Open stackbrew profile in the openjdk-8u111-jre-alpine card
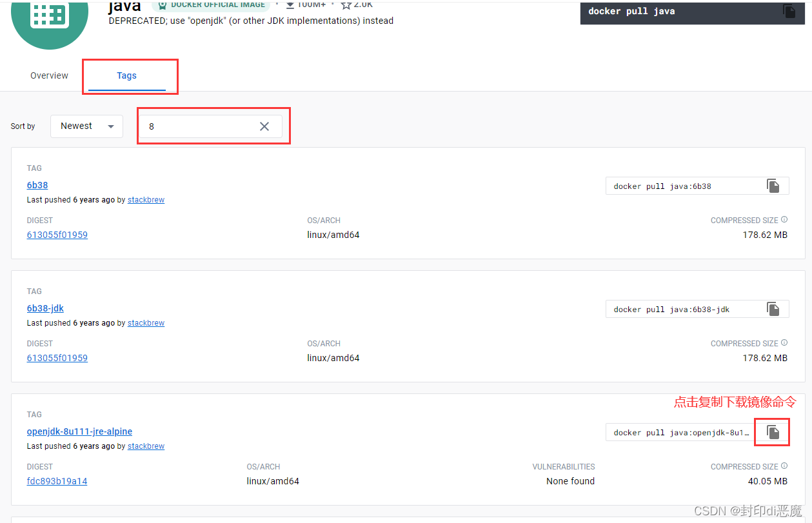 click(146, 446)
